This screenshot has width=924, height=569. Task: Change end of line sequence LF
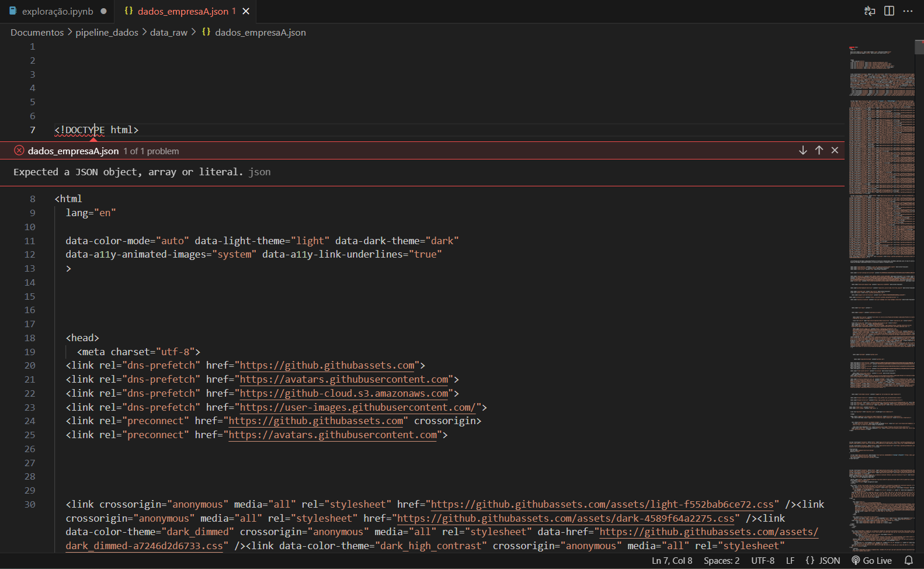click(x=790, y=561)
